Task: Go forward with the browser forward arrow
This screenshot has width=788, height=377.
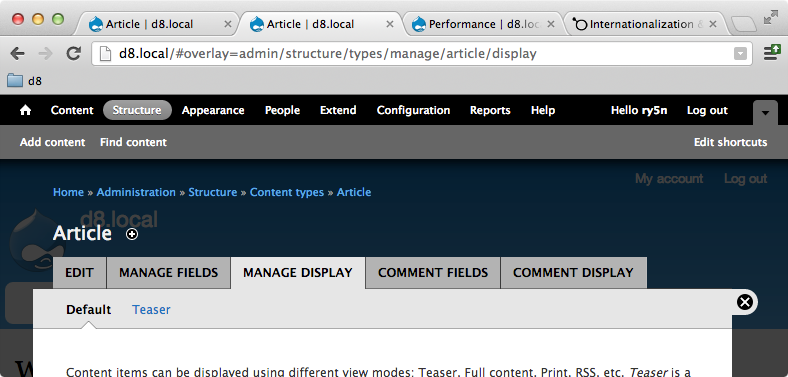Action: pos(46,53)
